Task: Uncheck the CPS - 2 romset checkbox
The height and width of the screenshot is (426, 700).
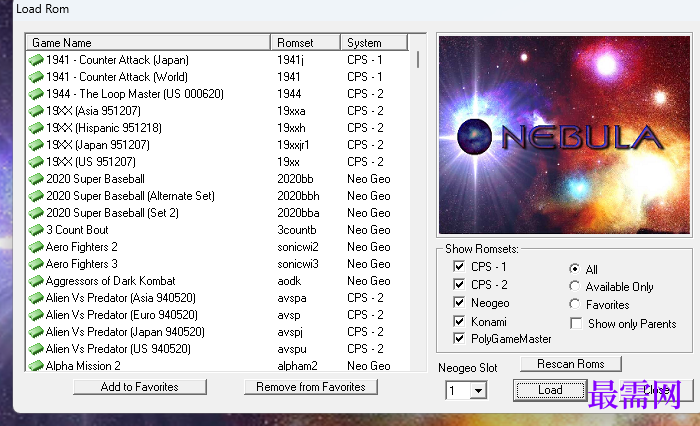Action: coord(459,284)
